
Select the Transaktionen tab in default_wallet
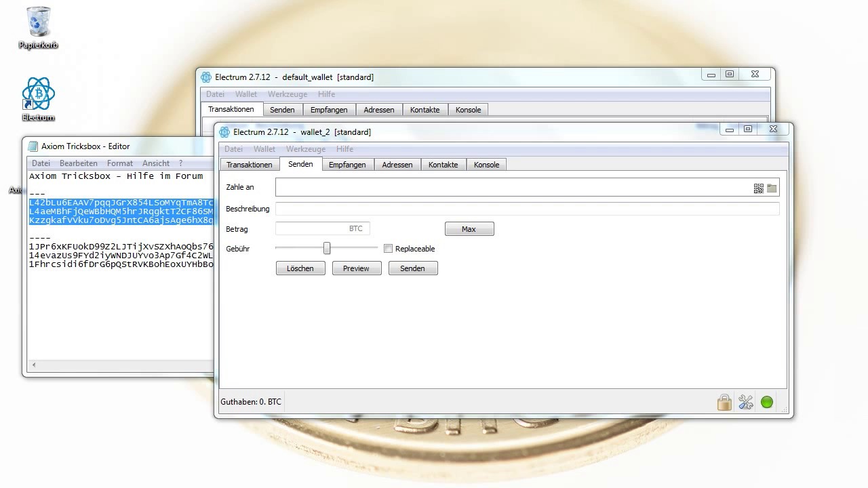(x=231, y=109)
